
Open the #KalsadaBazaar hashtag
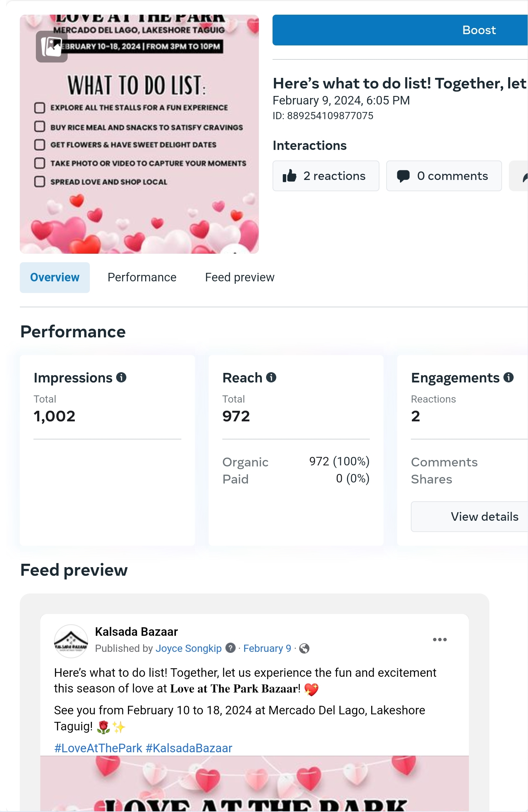[189, 748]
